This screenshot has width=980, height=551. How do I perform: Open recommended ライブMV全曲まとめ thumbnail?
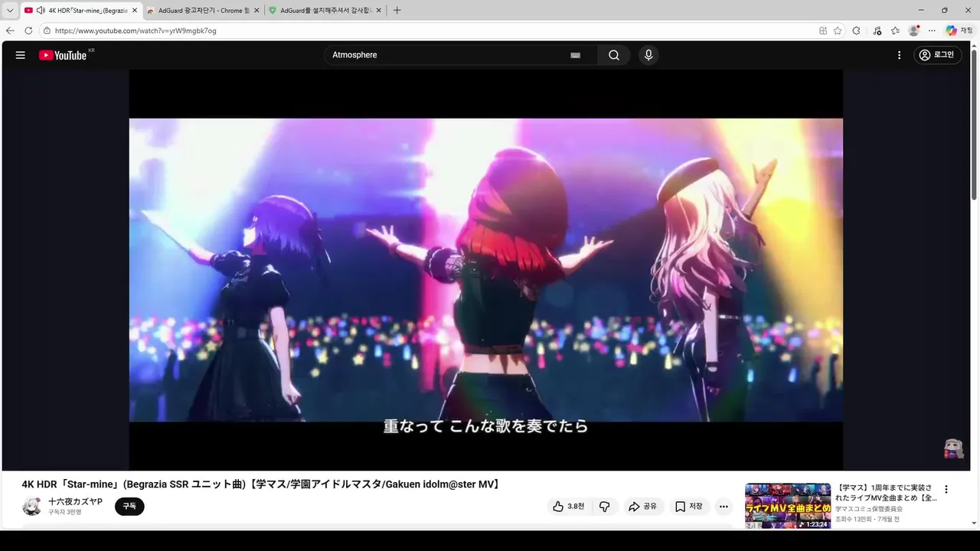(788, 506)
